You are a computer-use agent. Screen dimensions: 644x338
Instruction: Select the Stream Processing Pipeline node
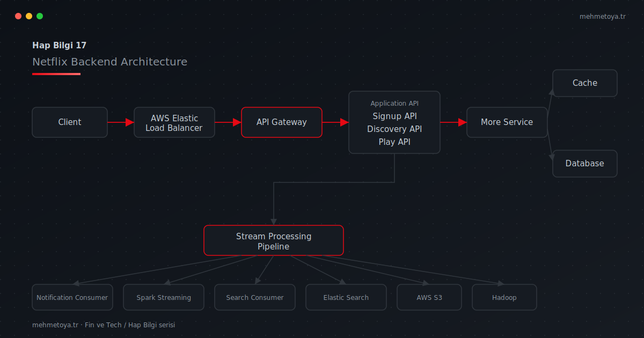click(x=274, y=240)
